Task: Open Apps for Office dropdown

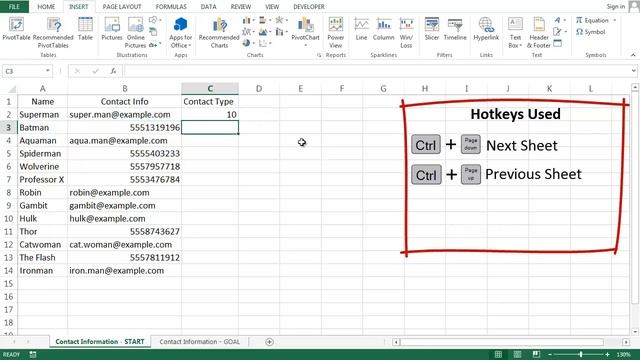Action: point(180,33)
